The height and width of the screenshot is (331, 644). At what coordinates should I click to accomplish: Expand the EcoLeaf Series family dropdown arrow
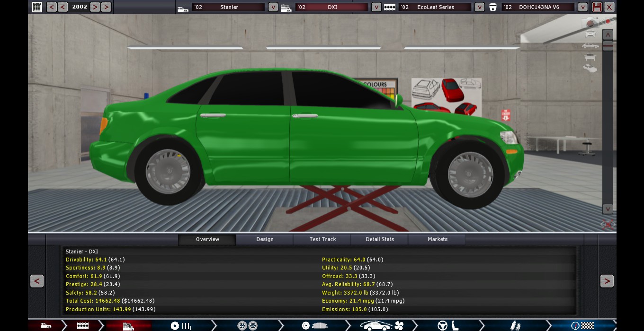click(x=479, y=7)
